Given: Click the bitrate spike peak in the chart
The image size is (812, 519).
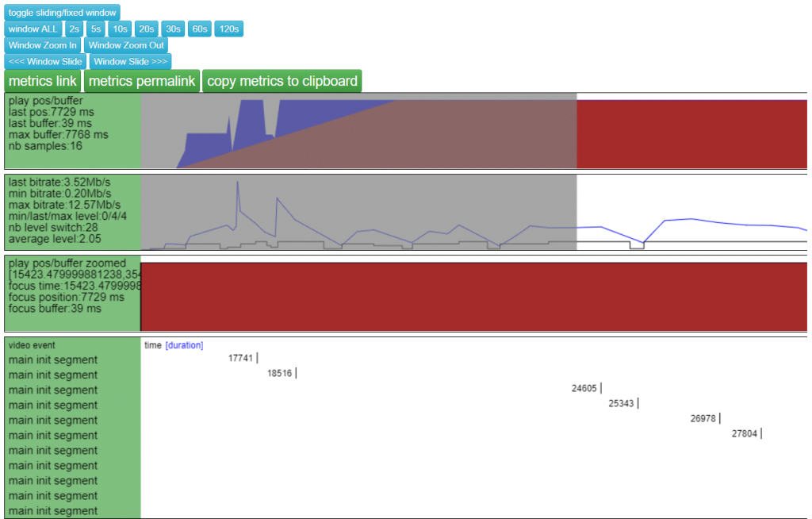Looking at the screenshot, I should click(237, 183).
